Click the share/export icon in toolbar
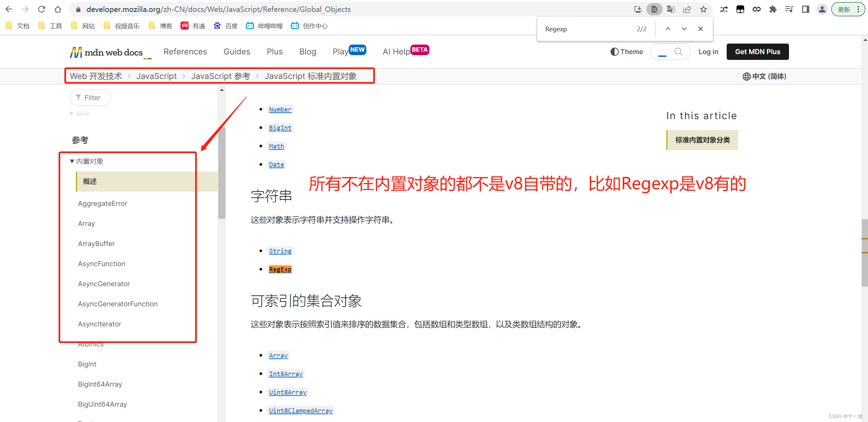Image resolution: width=868 pixels, height=422 pixels. pyautogui.click(x=687, y=10)
